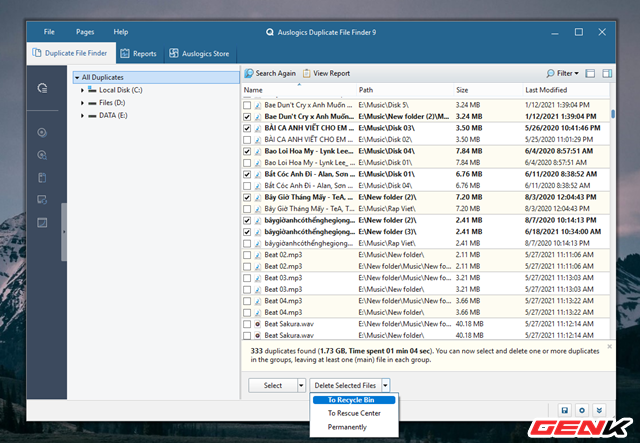Screen dimensions: 640x443
Task: Click the Local Disk (C:) drive icon
Action: click(92, 90)
